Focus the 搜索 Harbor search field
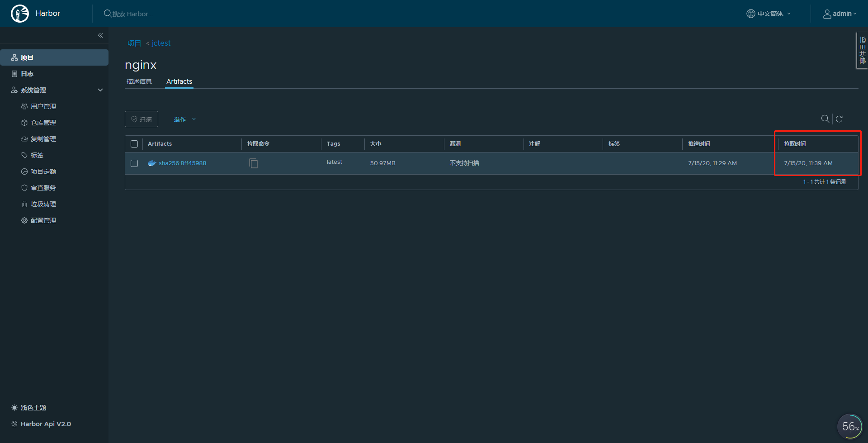Viewport: 868px width, 443px height. click(132, 14)
